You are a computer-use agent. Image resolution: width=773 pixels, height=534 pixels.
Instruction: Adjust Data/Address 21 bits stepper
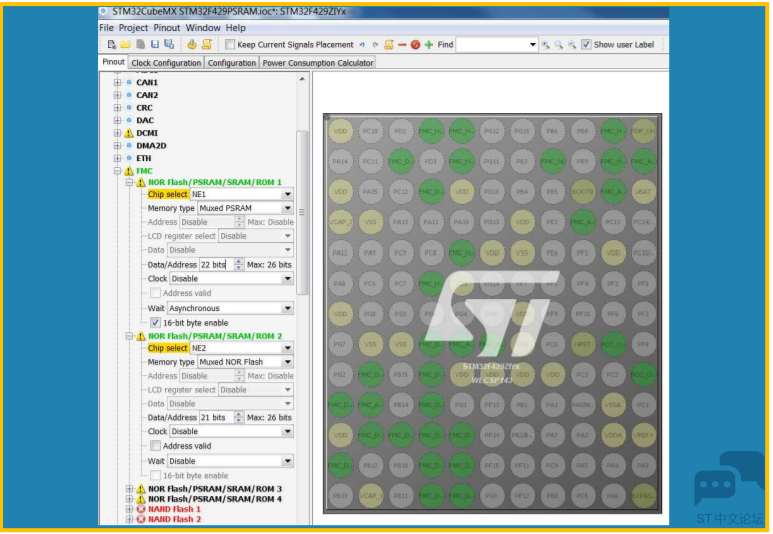239,417
